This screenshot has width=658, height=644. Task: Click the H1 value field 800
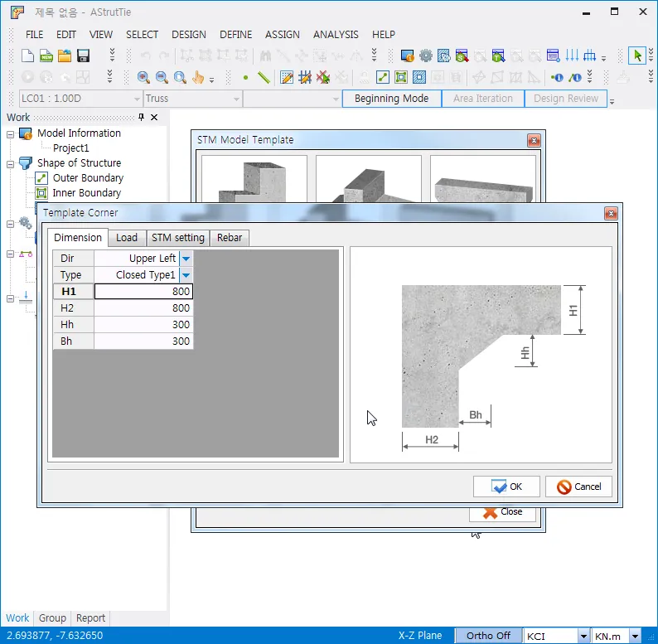(143, 292)
